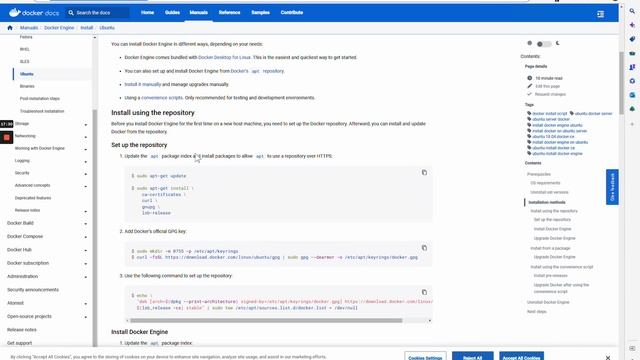Click the page vertical scrollbar thumb
This screenshot has height=360, width=640.
pyautogui.click(x=621, y=83)
